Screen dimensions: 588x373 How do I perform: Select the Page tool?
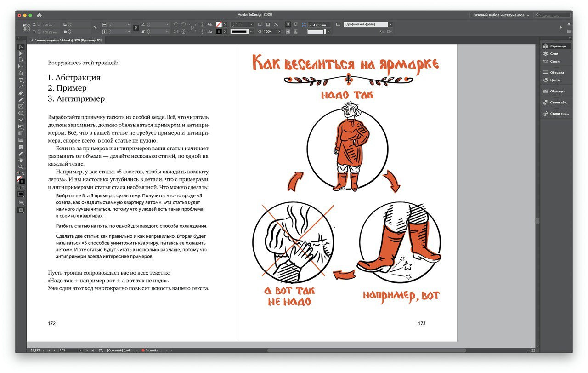(x=21, y=60)
